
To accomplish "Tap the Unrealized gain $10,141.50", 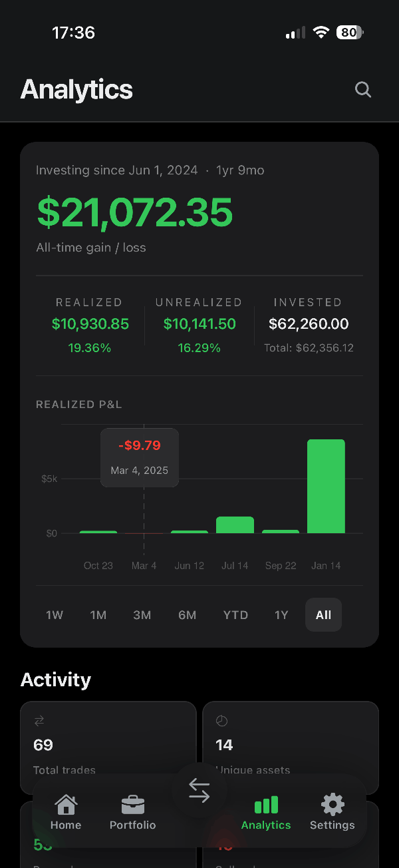I will pos(199,324).
